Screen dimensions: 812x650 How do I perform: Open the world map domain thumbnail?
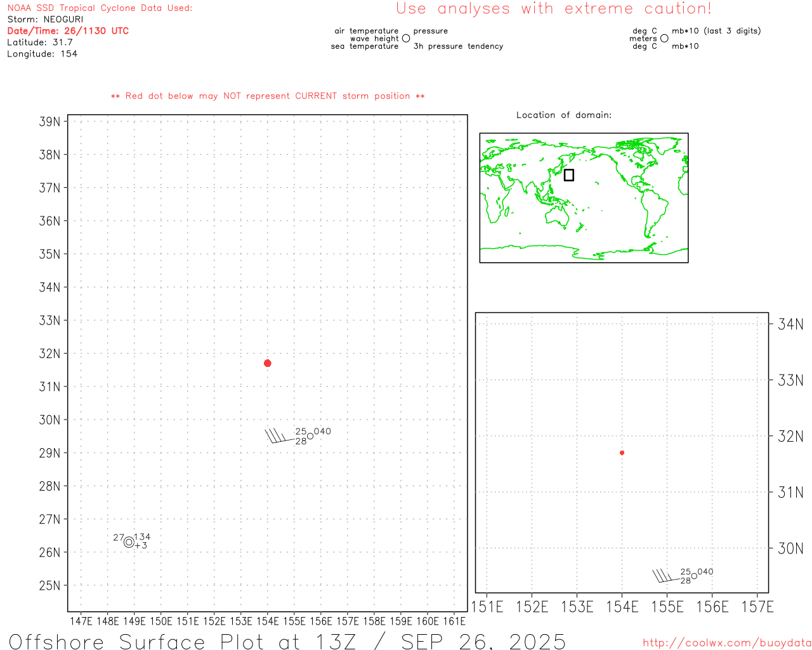click(x=584, y=198)
